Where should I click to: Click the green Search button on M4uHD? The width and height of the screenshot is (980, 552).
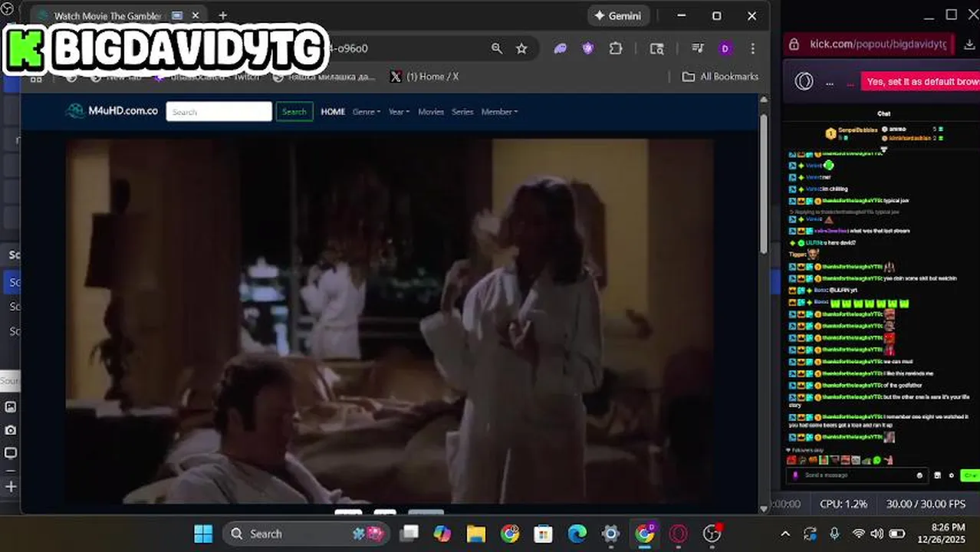coord(294,112)
